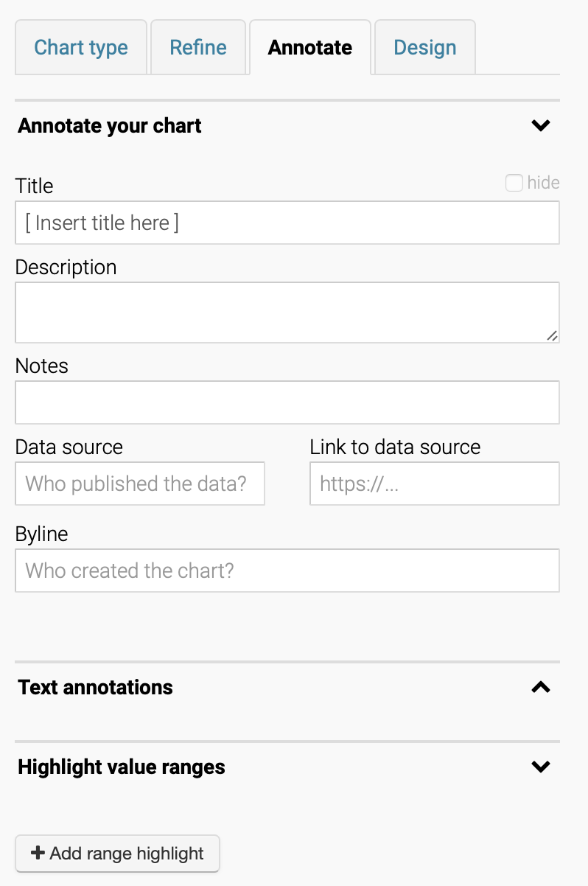
Task: Select the Annotate tab
Action: click(310, 47)
